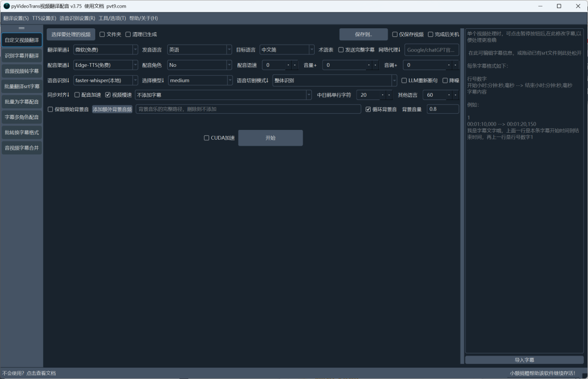Open the 音视频字幕合并 sidebar tool
Viewport: 588px width, 379px height.
pos(22,147)
